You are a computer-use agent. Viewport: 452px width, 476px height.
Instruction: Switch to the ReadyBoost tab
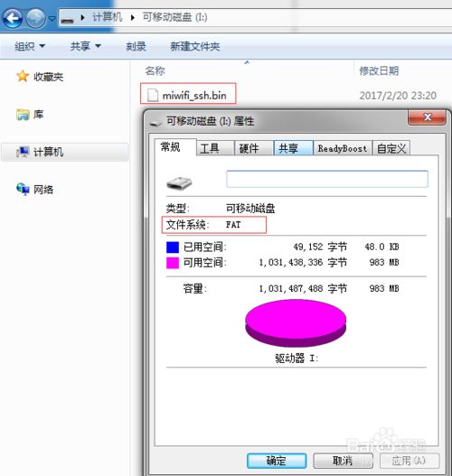pyautogui.click(x=343, y=148)
